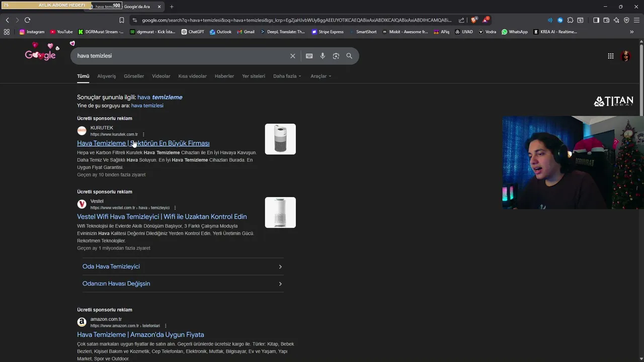Open Brave Shields lion icon
The width and height of the screenshot is (644, 362).
click(x=473, y=20)
